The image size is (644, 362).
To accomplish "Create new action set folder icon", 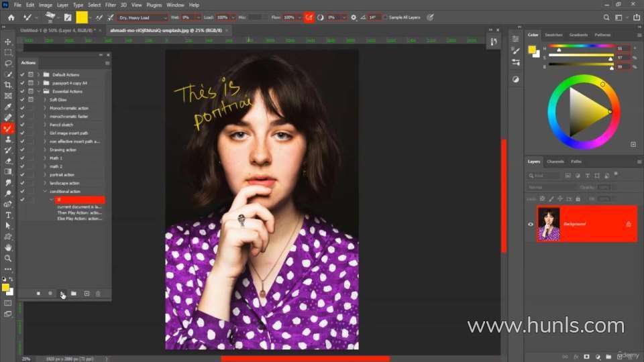I will point(74,294).
